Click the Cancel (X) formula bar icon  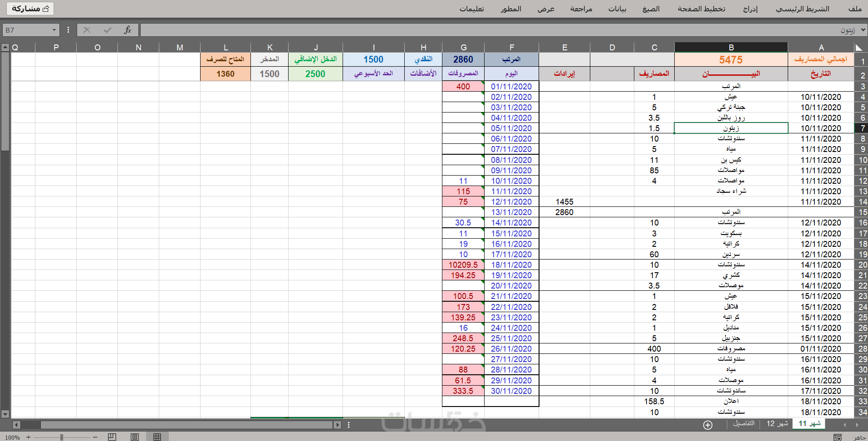tap(87, 30)
